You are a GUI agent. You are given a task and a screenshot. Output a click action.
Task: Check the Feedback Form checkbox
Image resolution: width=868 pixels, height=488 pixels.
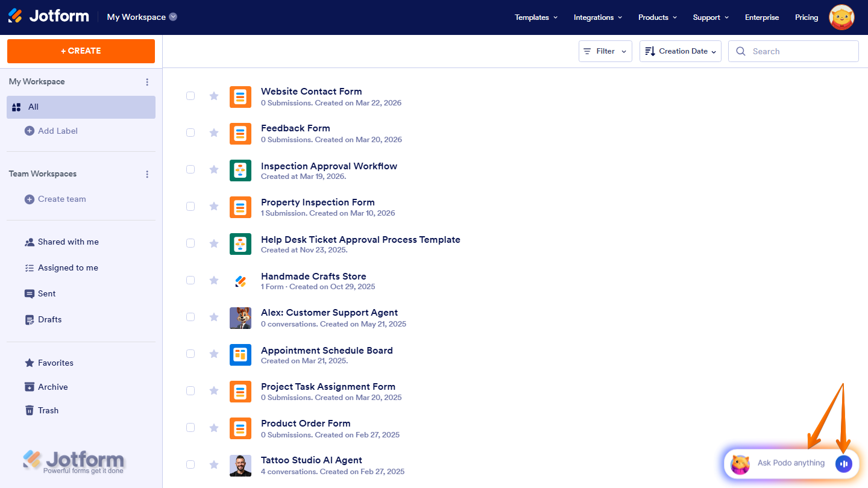coord(190,133)
